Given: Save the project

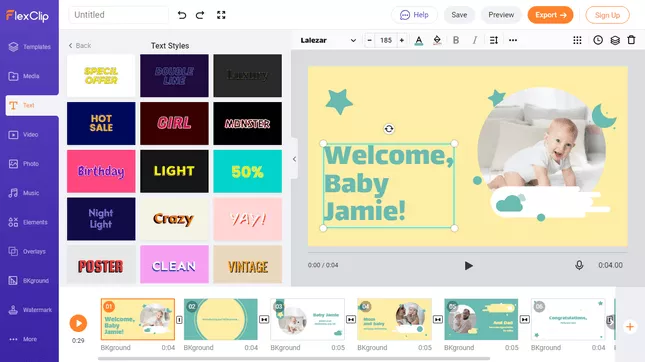Looking at the screenshot, I should pyautogui.click(x=459, y=15).
